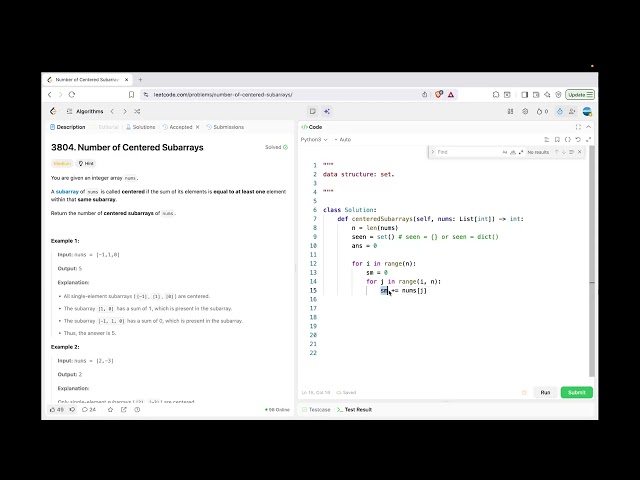Viewport: 640px width, 480px height.
Task: Focus the Find input field
Action: (x=469, y=152)
